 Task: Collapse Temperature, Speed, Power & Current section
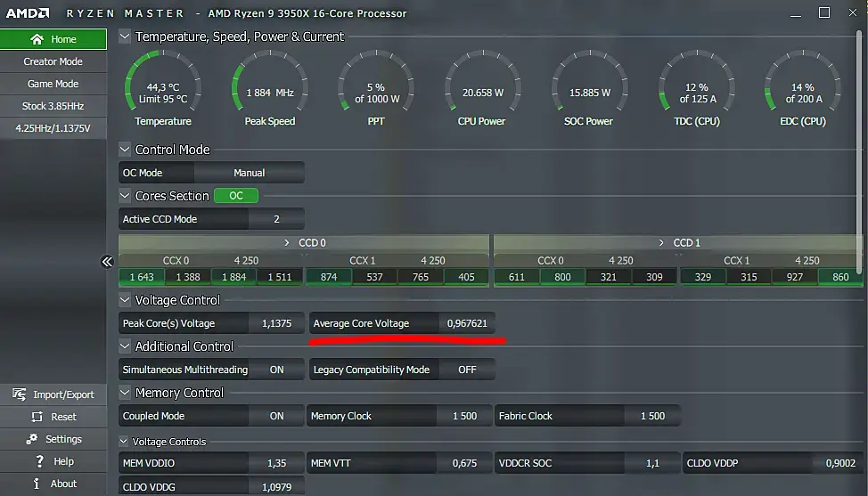point(125,37)
